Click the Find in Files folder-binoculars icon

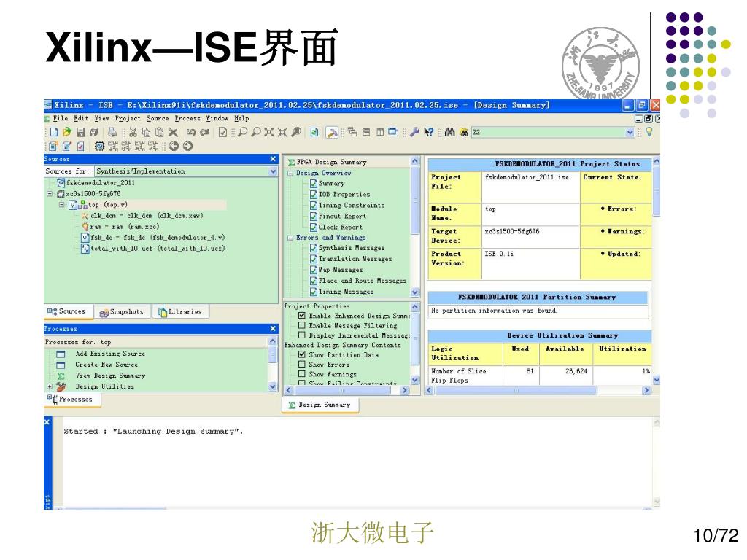(x=464, y=132)
